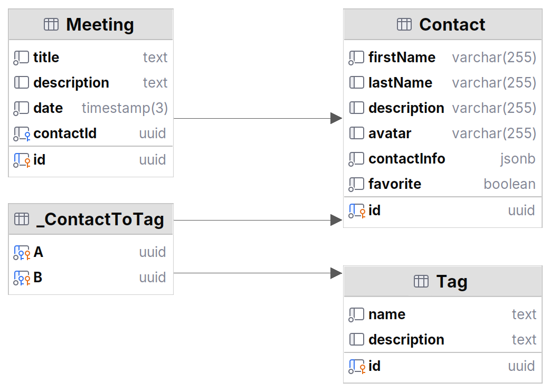Screen dimensions: 550x392
Task: Select the favorite boolean column row
Action: pyautogui.click(x=442, y=184)
